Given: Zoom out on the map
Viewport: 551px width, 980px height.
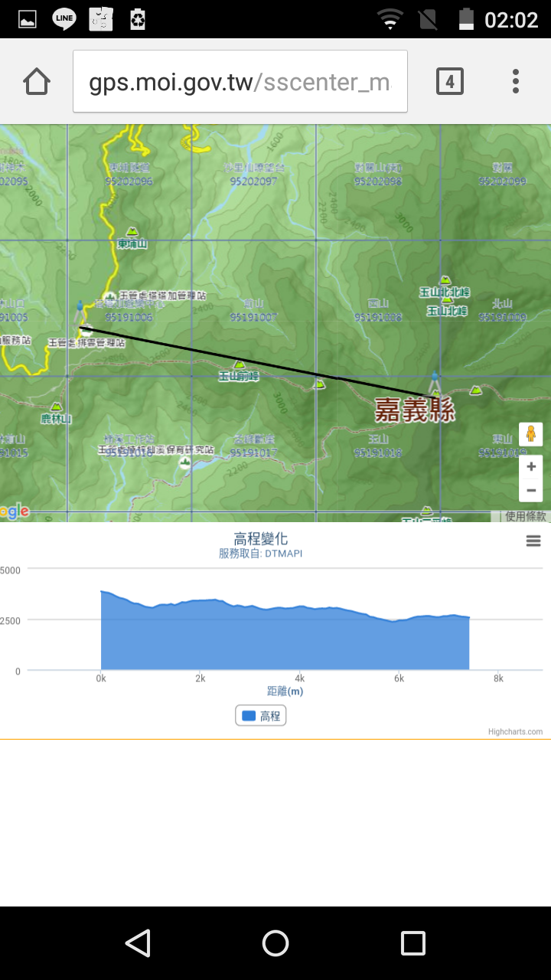Looking at the screenshot, I should [x=530, y=491].
